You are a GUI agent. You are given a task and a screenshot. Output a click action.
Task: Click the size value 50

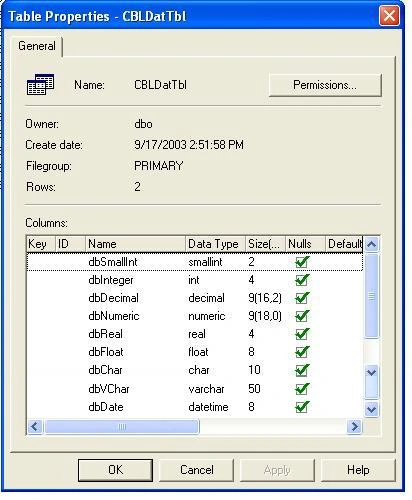pyautogui.click(x=254, y=389)
